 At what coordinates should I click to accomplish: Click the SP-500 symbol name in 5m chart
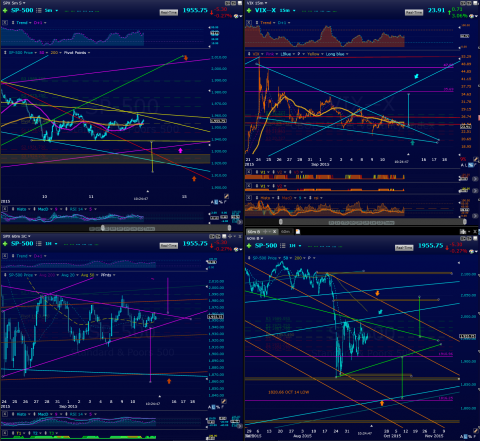click(x=22, y=10)
